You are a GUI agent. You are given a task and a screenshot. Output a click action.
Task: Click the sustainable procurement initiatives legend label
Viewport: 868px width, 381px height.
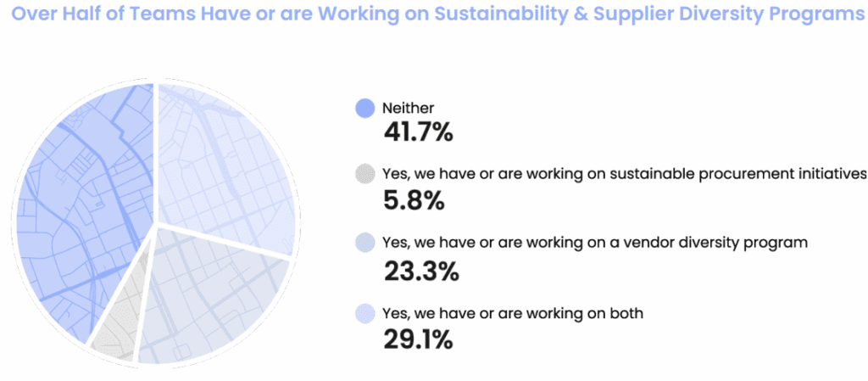623,175
